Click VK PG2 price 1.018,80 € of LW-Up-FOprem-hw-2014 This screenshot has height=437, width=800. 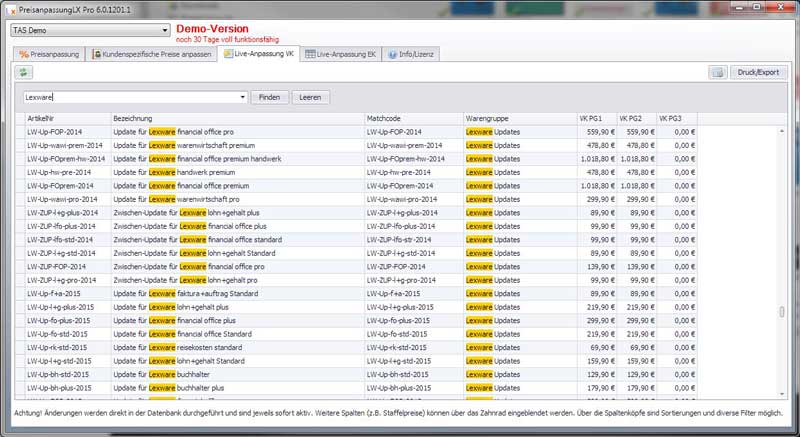pos(638,159)
